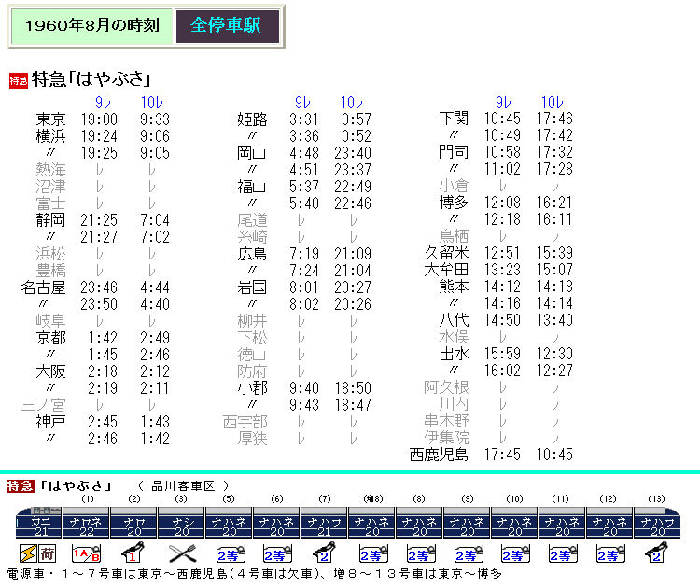
Task: Click the 2等 sleeper icon under car (12)
Action: [x=610, y=553]
